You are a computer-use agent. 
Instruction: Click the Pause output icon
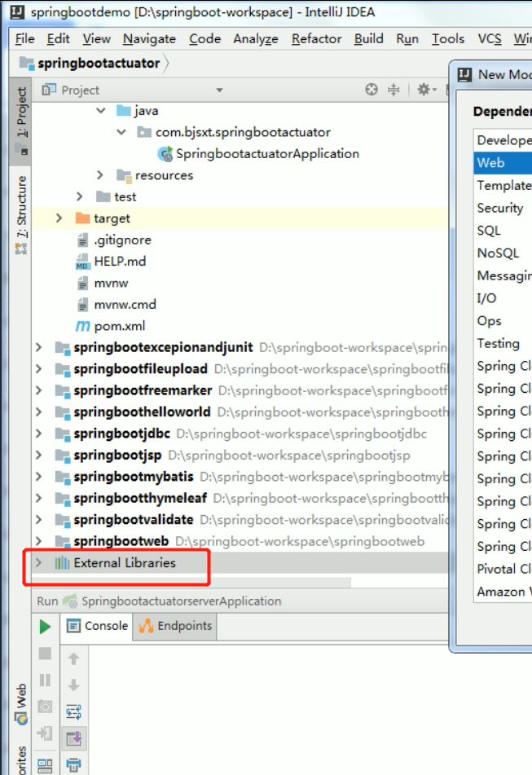45,680
